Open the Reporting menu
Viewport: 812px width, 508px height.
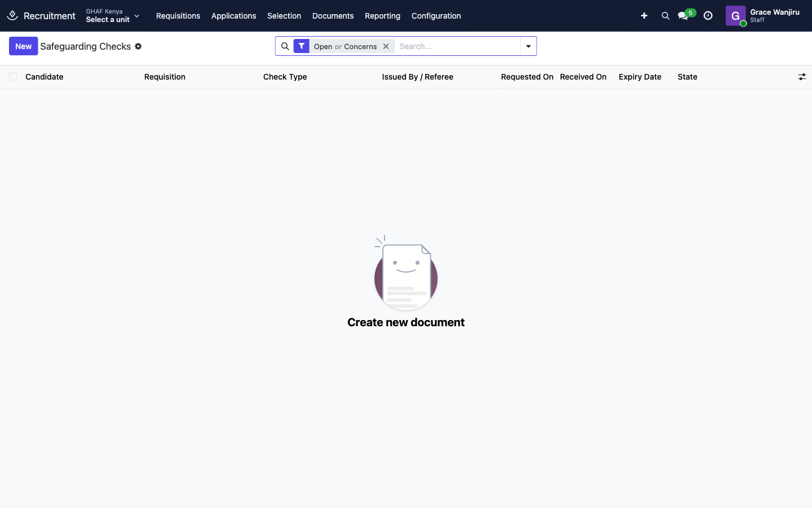click(x=382, y=16)
